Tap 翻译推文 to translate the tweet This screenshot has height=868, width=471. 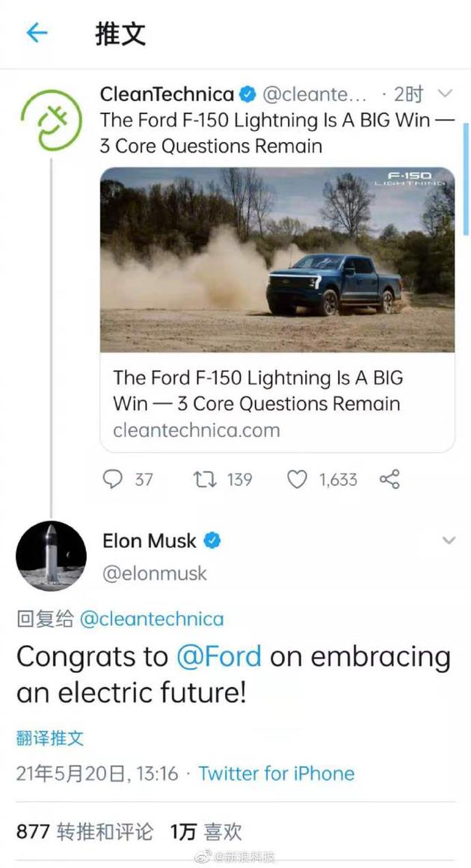(x=49, y=738)
